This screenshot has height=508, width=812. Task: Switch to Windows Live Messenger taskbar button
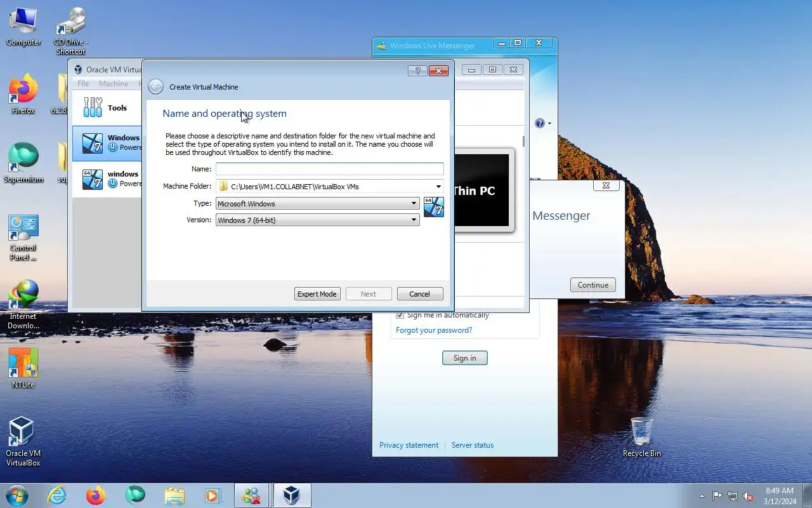tap(252, 495)
